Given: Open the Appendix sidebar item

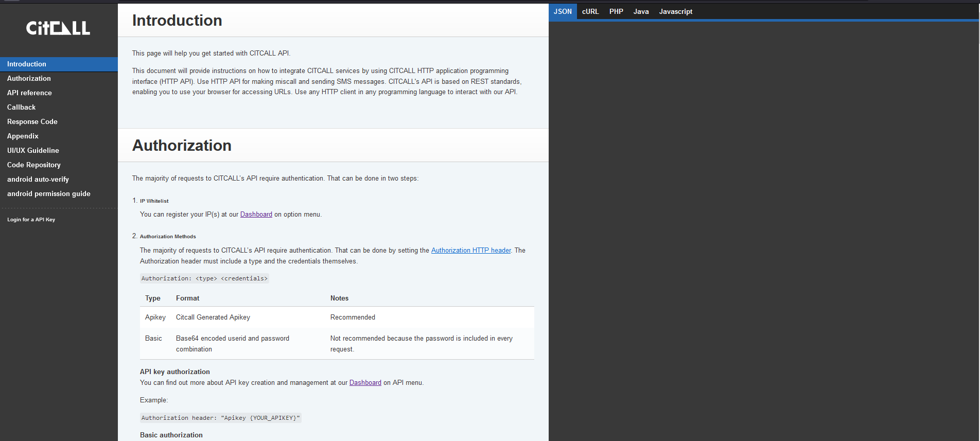Looking at the screenshot, I should pyautogui.click(x=59, y=136).
